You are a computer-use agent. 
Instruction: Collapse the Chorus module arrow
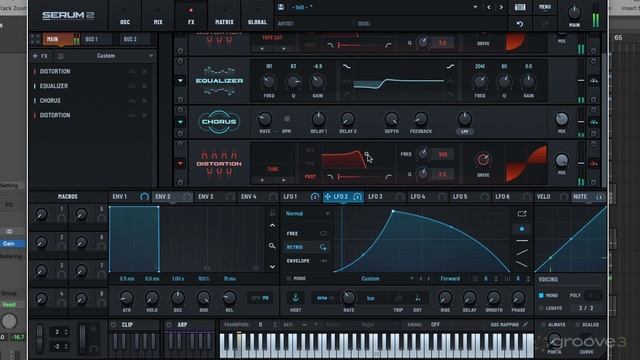tap(180, 122)
